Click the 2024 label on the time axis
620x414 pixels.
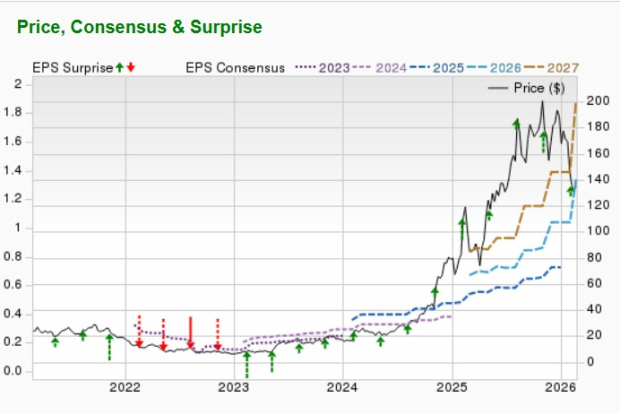pyautogui.click(x=342, y=388)
